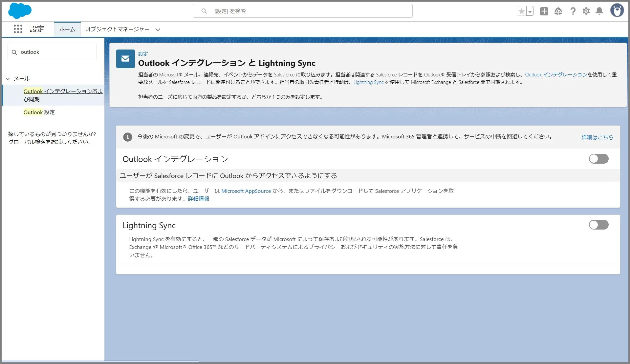Enable the Outlook インテグレーション toggle
The image size is (630, 364).
pos(598,159)
